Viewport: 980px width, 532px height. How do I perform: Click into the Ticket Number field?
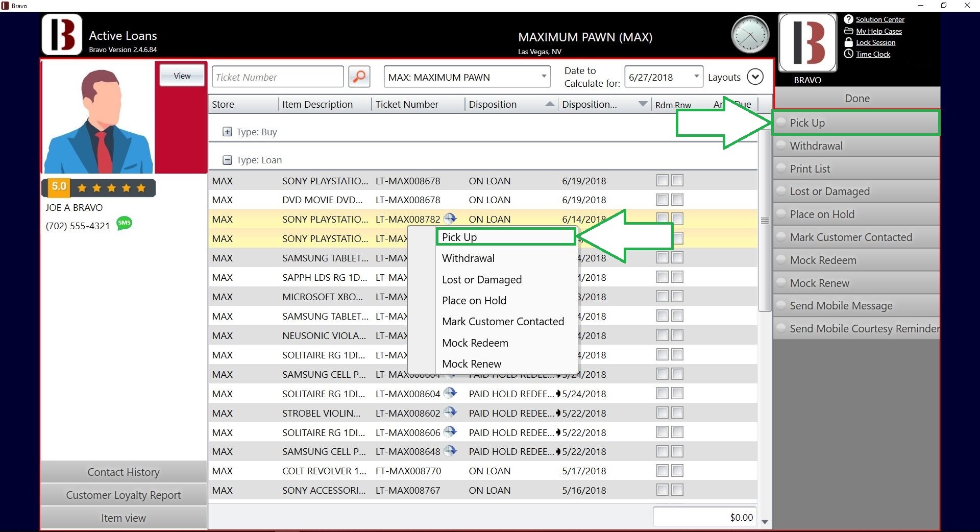pos(278,77)
